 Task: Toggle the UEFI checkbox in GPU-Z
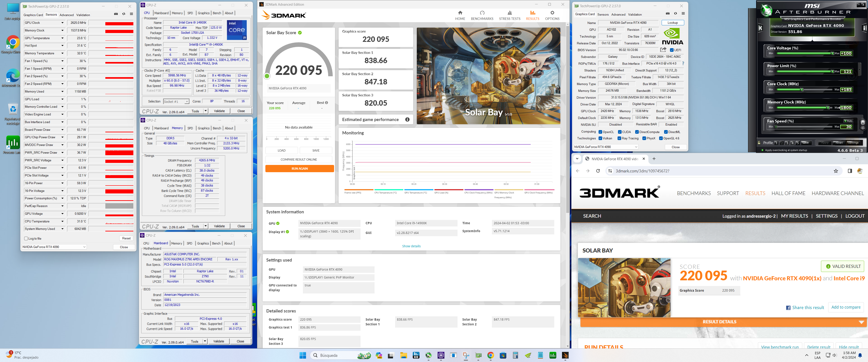(x=672, y=50)
